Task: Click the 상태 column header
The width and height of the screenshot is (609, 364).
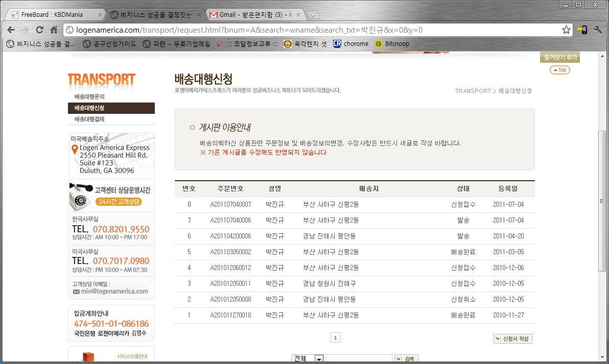Action: tap(463, 188)
